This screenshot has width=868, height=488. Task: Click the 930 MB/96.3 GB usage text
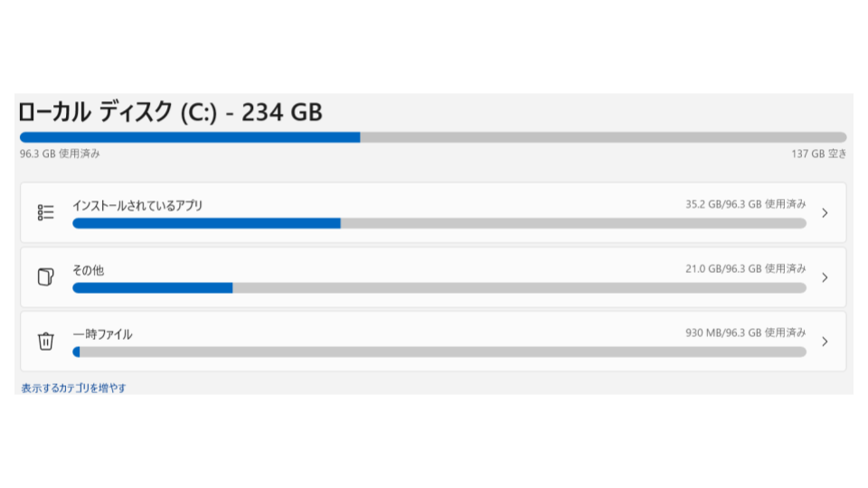pyautogui.click(x=745, y=333)
